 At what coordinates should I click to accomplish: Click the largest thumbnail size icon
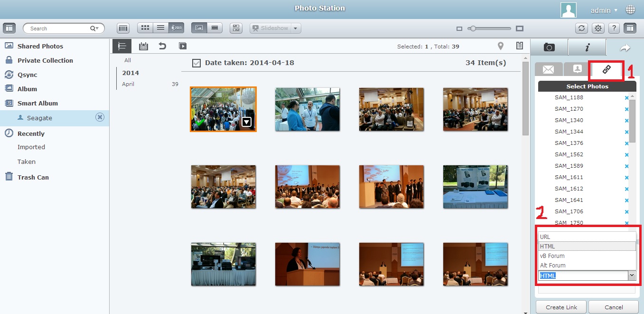coord(520,29)
